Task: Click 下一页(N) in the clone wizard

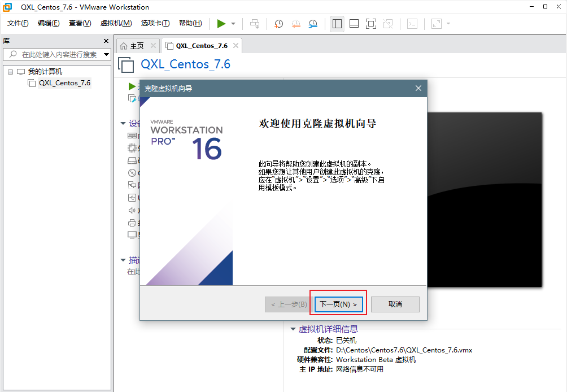Action: pyautogui.click(x=338, y=304)
